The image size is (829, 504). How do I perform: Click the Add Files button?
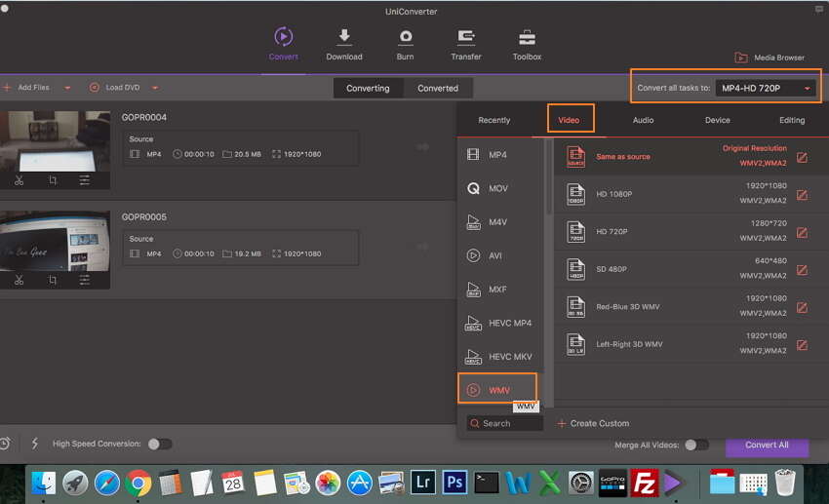click(26, 88)
